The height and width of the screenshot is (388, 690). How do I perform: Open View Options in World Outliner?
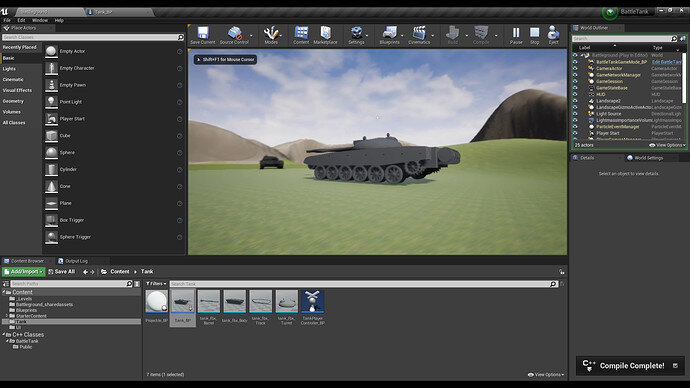667,145
